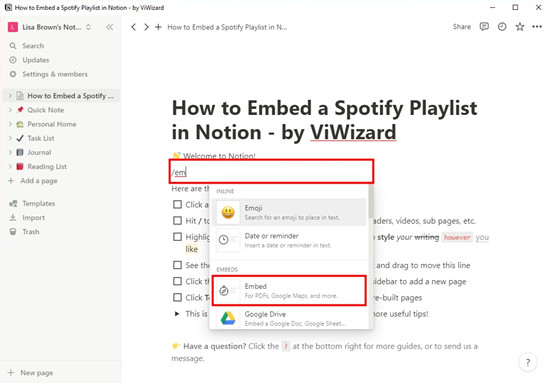Click the Personal Home house icon
Screen dimensions: 550x383
coord(20,124)
